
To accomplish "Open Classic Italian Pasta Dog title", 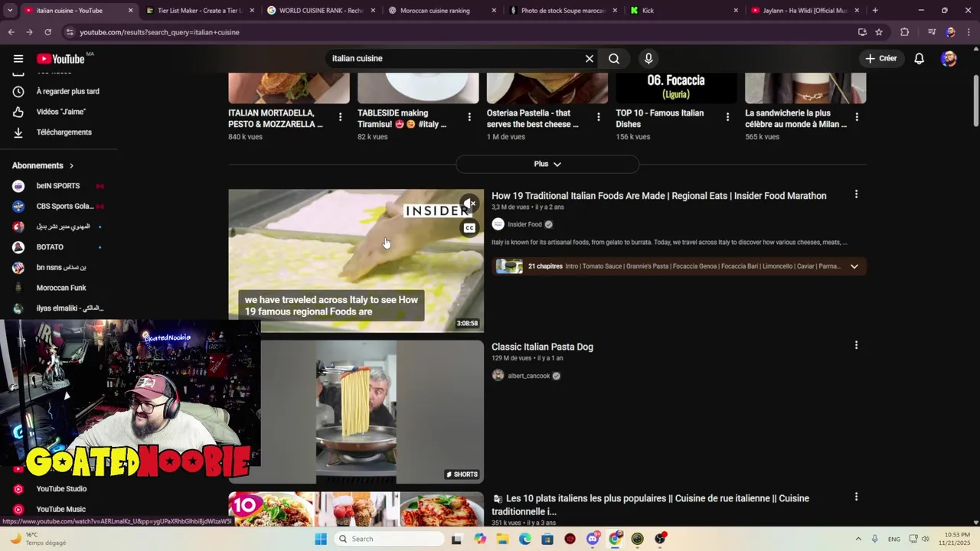I will [542, 347].
